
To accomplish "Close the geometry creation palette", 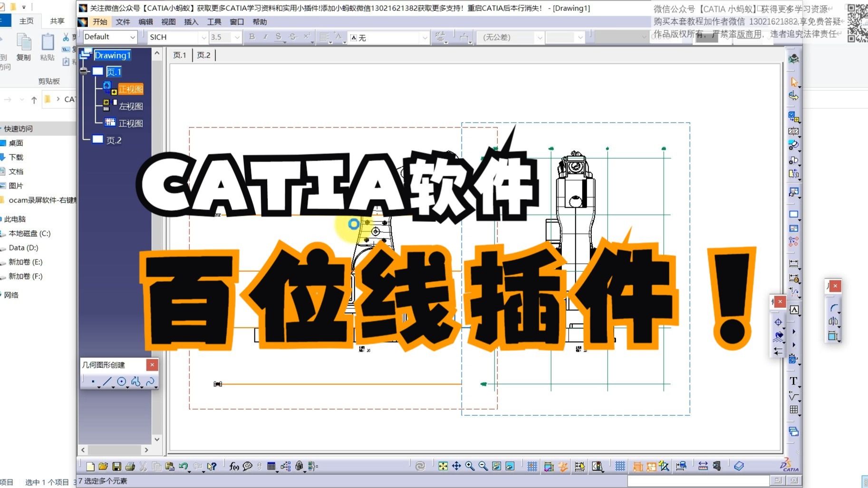I will click(152, 364).
